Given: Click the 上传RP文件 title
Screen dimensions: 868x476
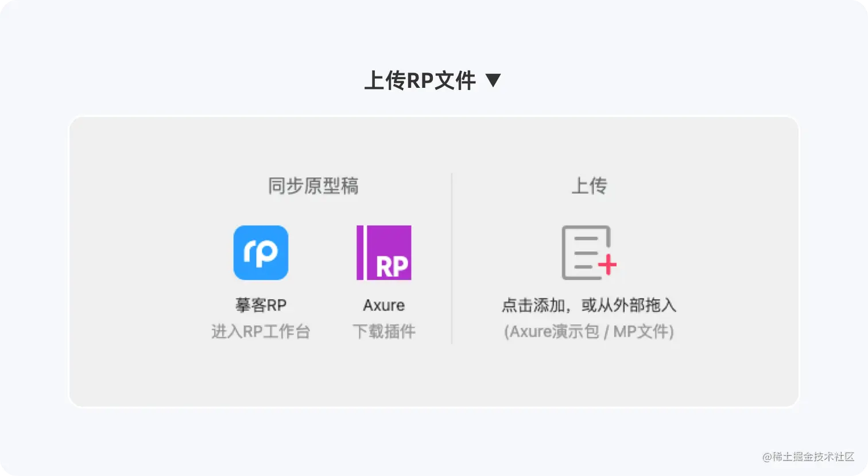Looking at the screenshot, I should (420, 80).
